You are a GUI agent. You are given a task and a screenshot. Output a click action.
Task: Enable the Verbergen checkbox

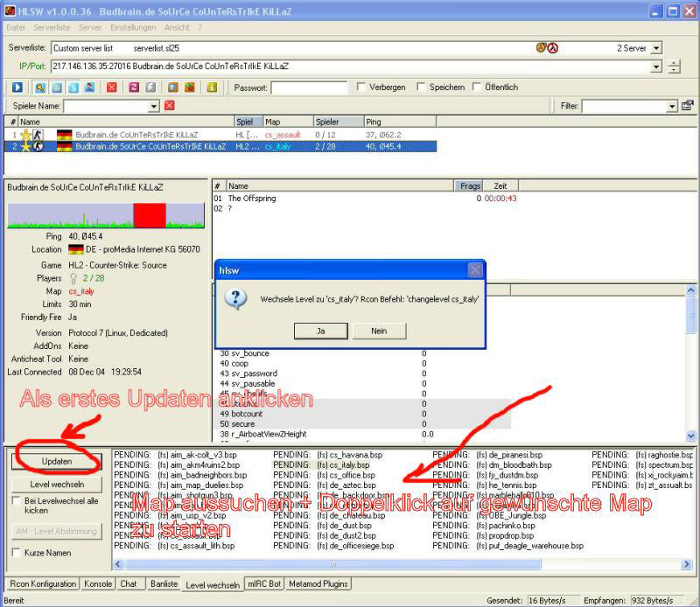pos(360,86)
